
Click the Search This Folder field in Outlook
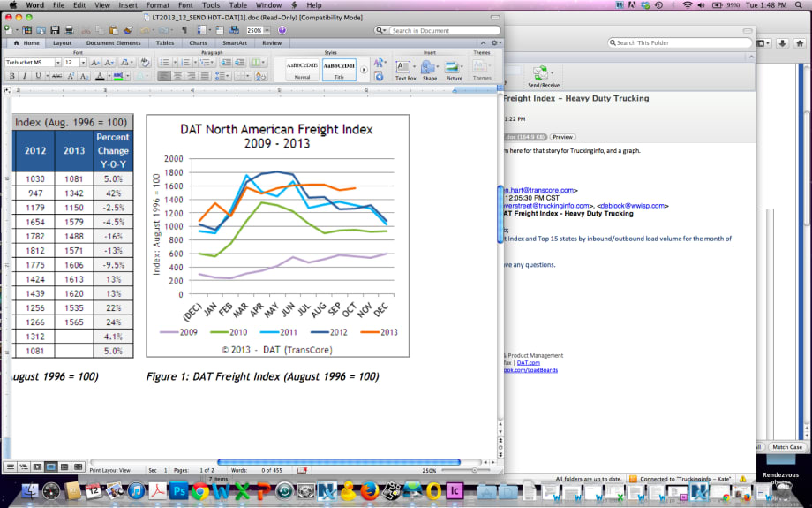pos(680,43)
